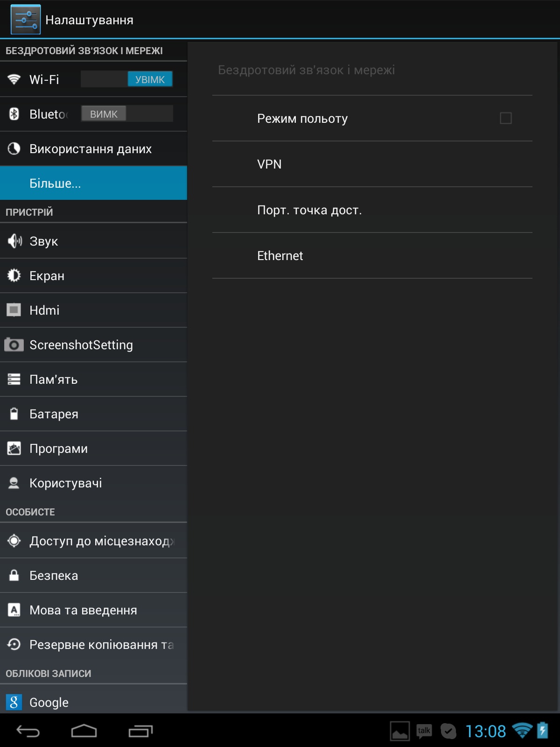Viewport: 560px width, 747px height.
Task: Tap the Security padlock icon
Action: (x=14, y=575)
